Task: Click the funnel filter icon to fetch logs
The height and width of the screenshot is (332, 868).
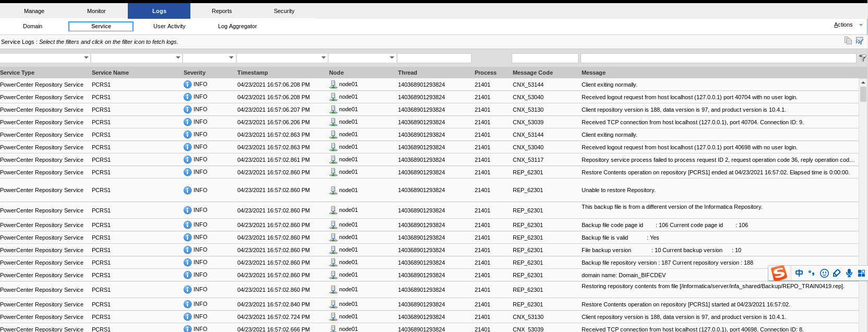Action: tap(863, 58)
